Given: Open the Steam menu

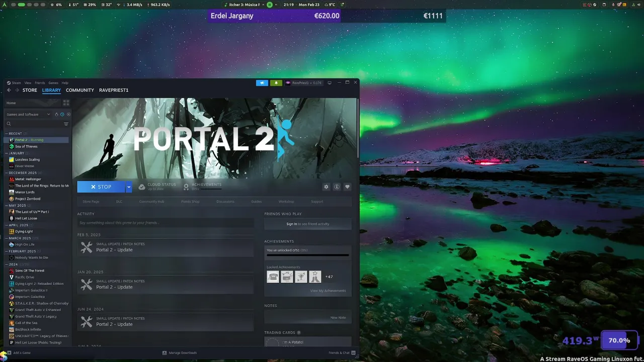Looking at the screenshot, I should click(17, 82).
